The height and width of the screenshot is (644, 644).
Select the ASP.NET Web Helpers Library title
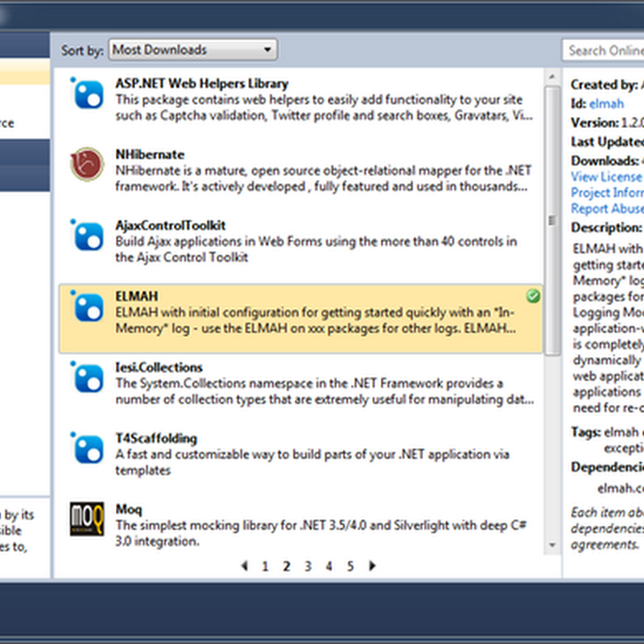tap(202, 84)
